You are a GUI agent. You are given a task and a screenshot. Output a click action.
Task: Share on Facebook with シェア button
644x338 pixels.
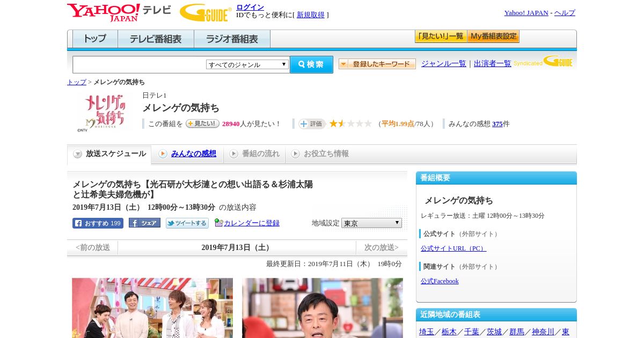[144, 223]
